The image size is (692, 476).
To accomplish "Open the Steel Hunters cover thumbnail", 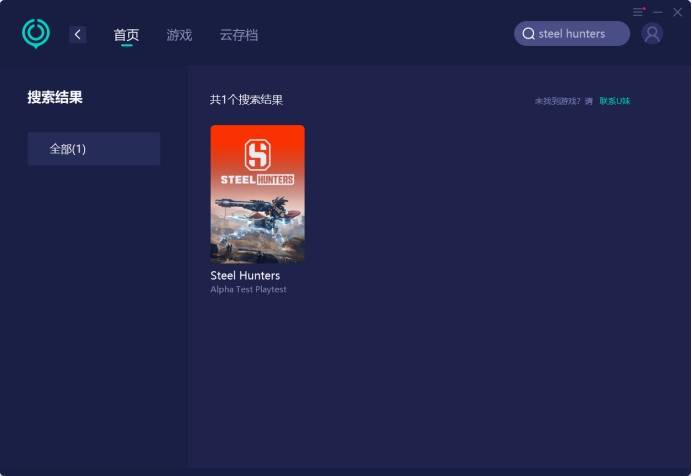I will point(257,194).
